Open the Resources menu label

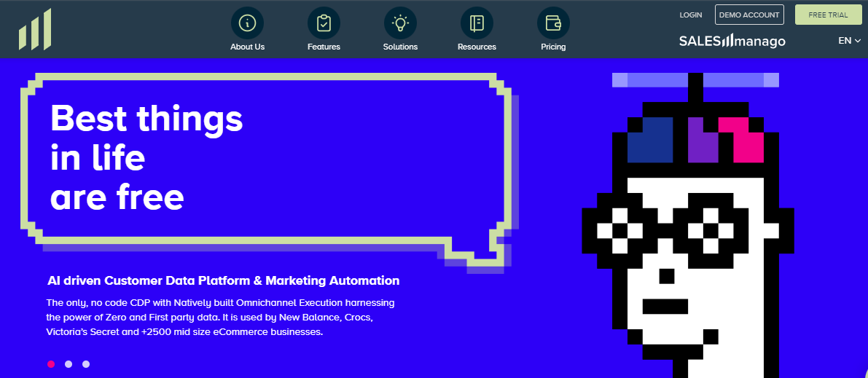coord(477,47)
